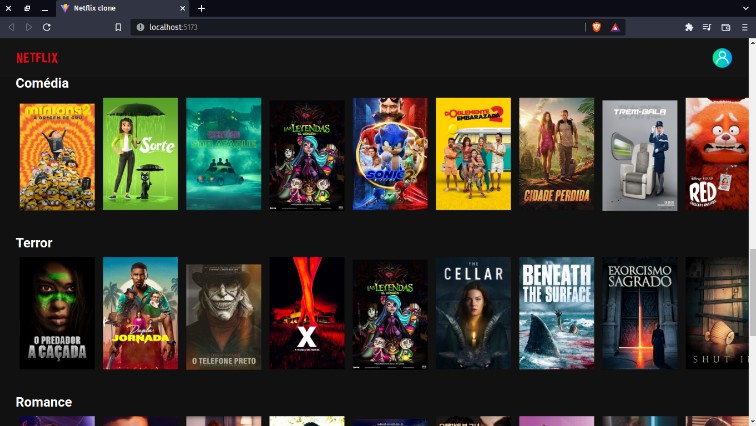Screen dimensions: 756x426
Task: Open O Predador A Caçada poster
Action: (57, 313)
